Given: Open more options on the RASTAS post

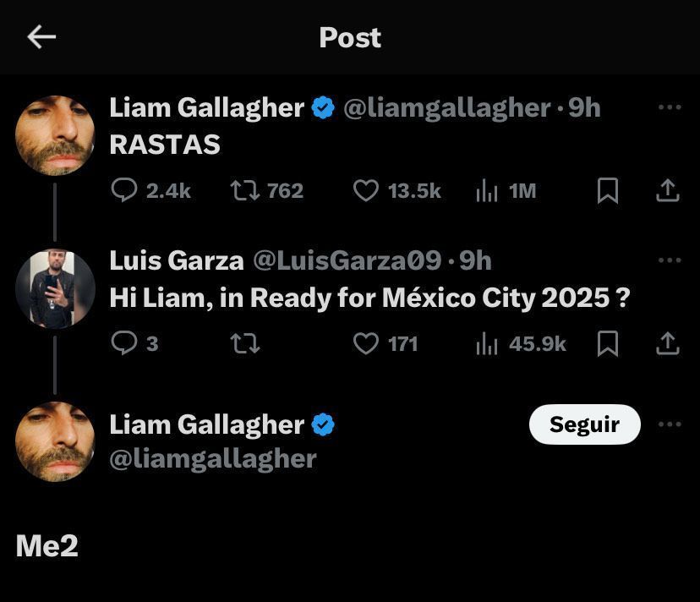Looking at the screenshot, I should click(x=670, y=107).
